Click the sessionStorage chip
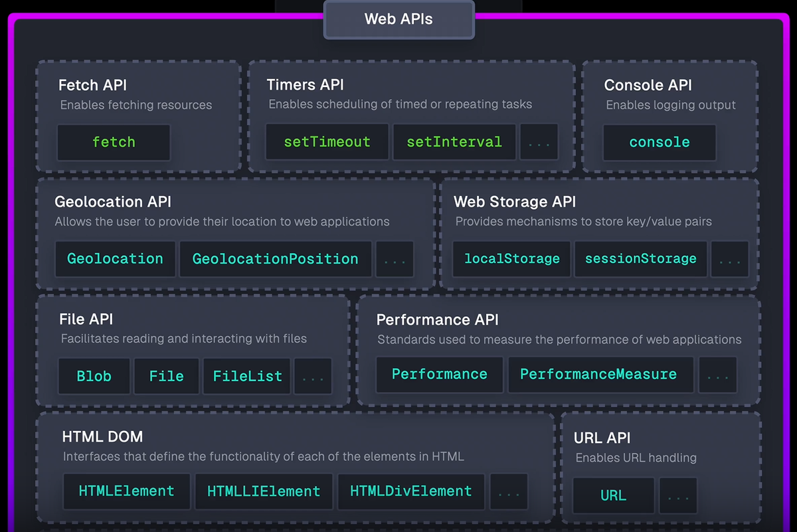The image size is (797, 532). point(640,259)
